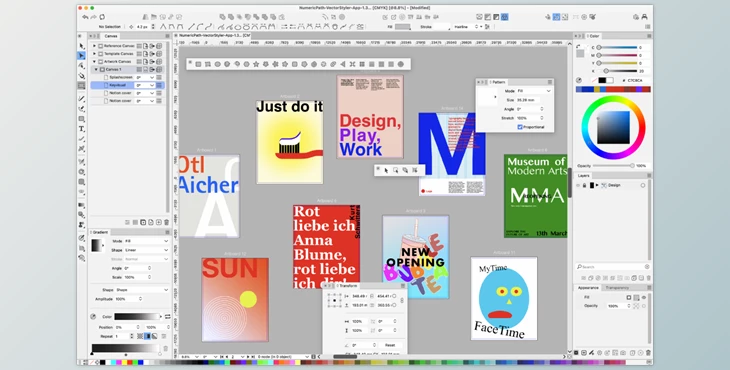Expand the Template Canvas tree item

coord(95,54)
